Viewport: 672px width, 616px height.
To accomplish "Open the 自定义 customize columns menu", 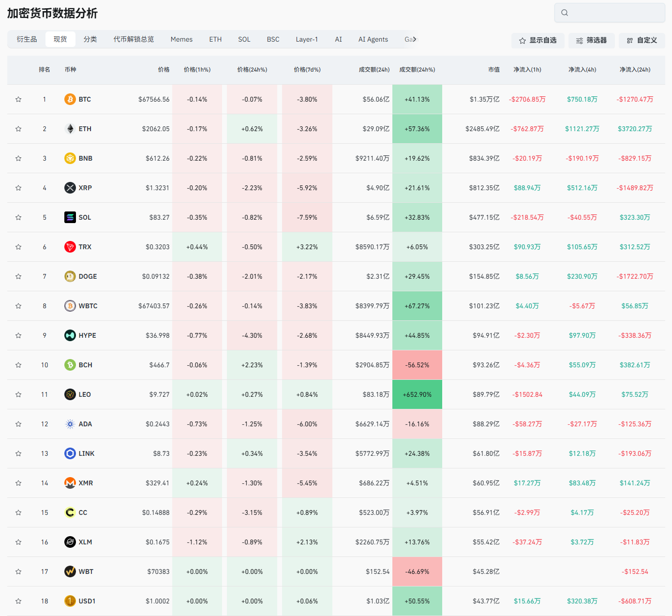I will pyautogui.click(x=642, y=41).
